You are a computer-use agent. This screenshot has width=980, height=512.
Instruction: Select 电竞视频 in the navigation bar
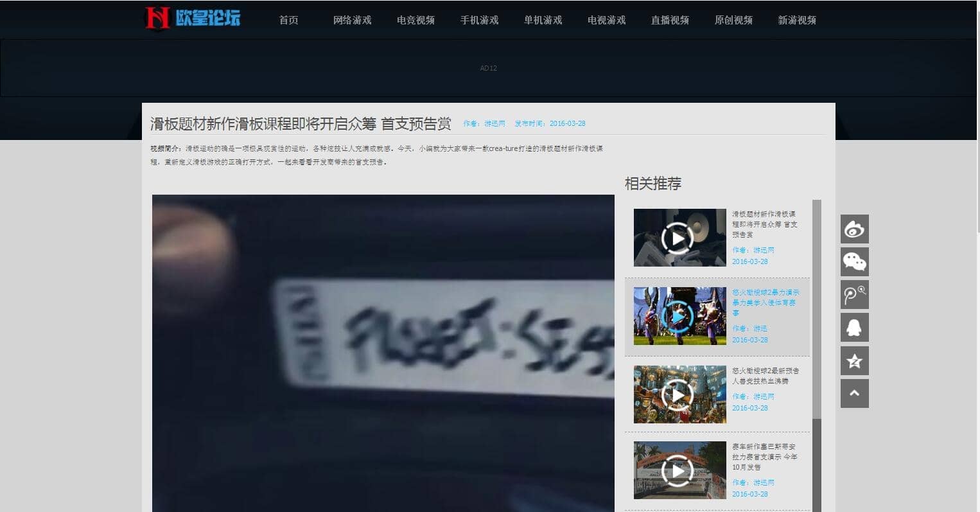point(416,20)
